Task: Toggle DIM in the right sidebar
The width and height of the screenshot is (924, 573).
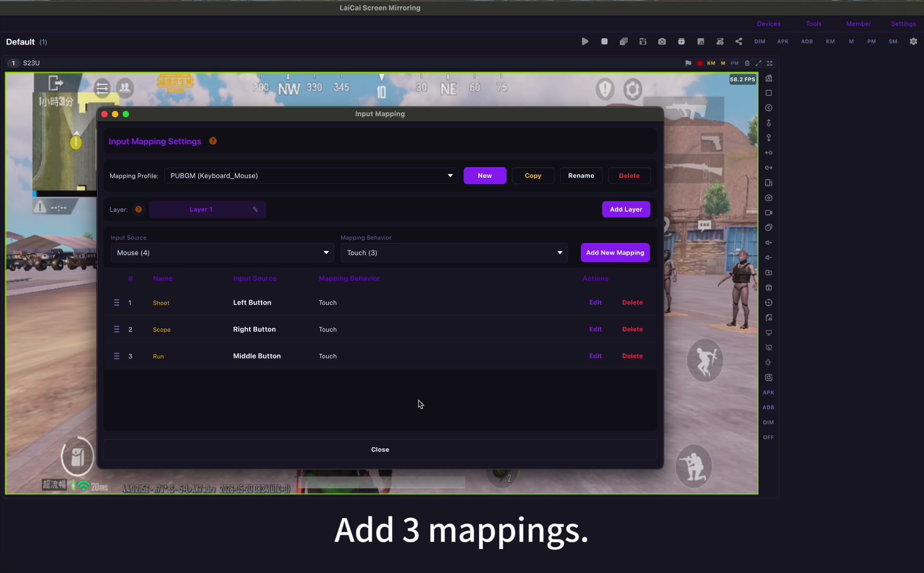Action: (x=769, y=423)
